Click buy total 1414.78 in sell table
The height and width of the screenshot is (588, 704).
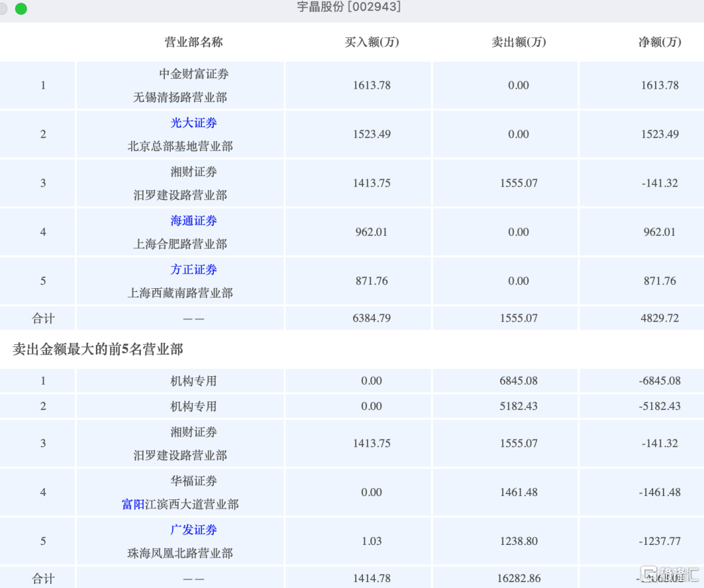tap(372, 579)
